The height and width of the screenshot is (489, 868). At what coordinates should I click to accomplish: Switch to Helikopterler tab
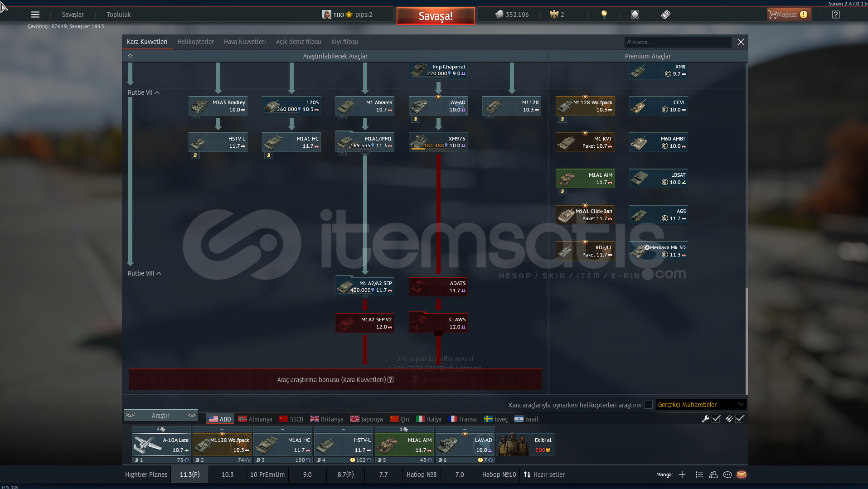(196, 42)
